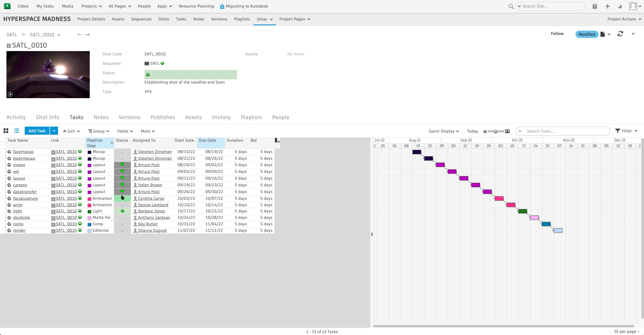The width and height of the screenshot is (644, 335).
Task: Click the plus create new icon
Action: click(607, 6)
